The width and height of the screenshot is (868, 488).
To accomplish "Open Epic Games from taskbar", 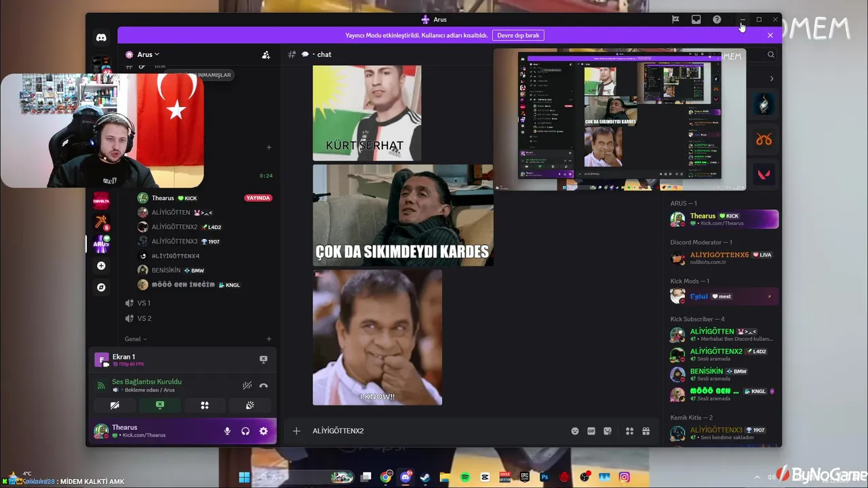I will coord(525,477).
